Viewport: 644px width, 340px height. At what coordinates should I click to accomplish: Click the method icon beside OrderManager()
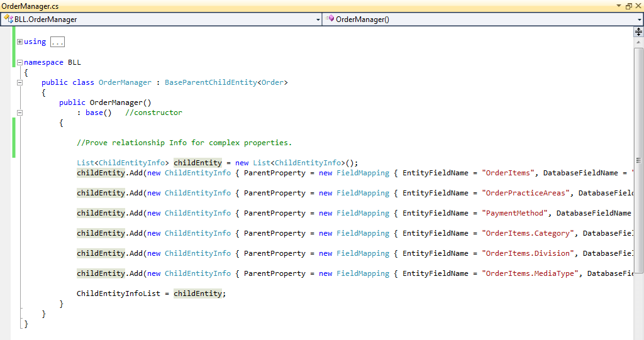click(330, 19)
